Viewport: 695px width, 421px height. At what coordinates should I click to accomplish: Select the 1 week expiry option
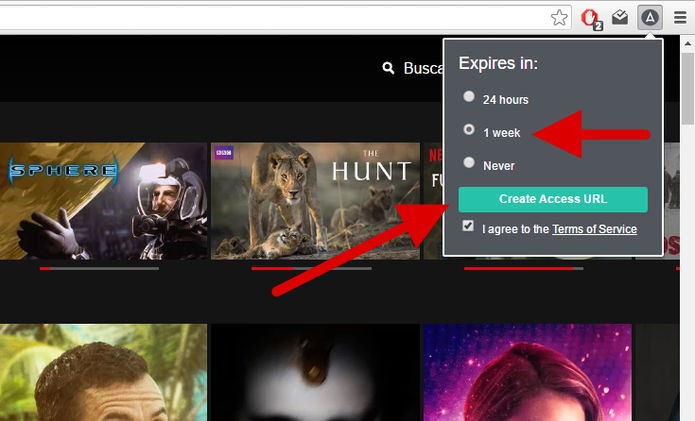point(469,129)
